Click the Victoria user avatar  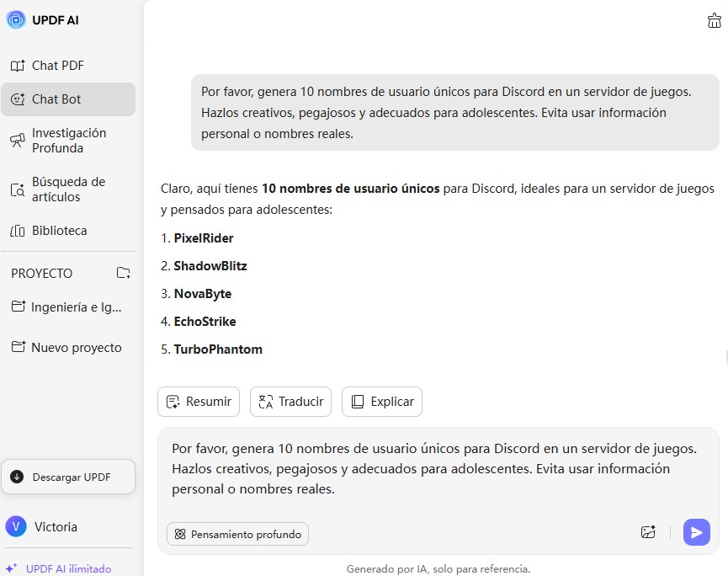[15, 527]
